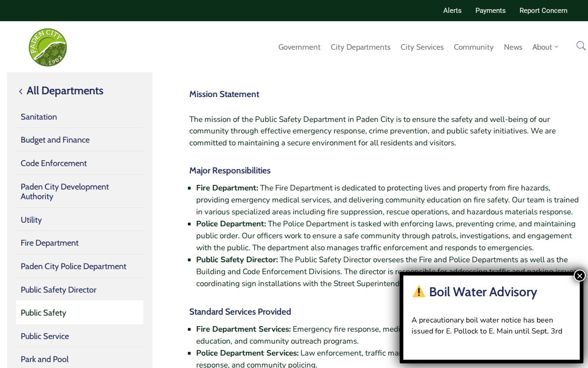
Task: Open Fire Department sidebar link
Action: [x=79, y=243]
